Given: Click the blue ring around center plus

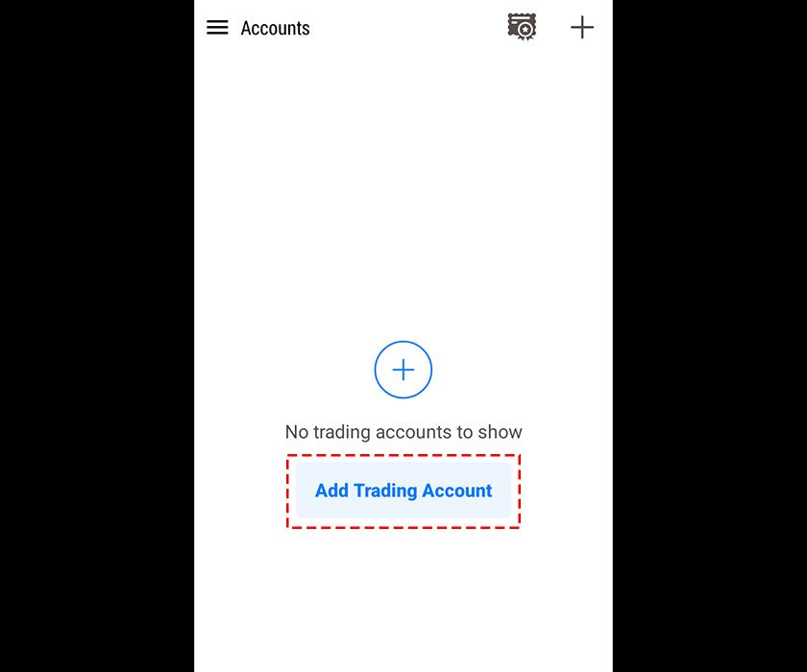Looking at the screenshot, I should [x=403, y=370].
